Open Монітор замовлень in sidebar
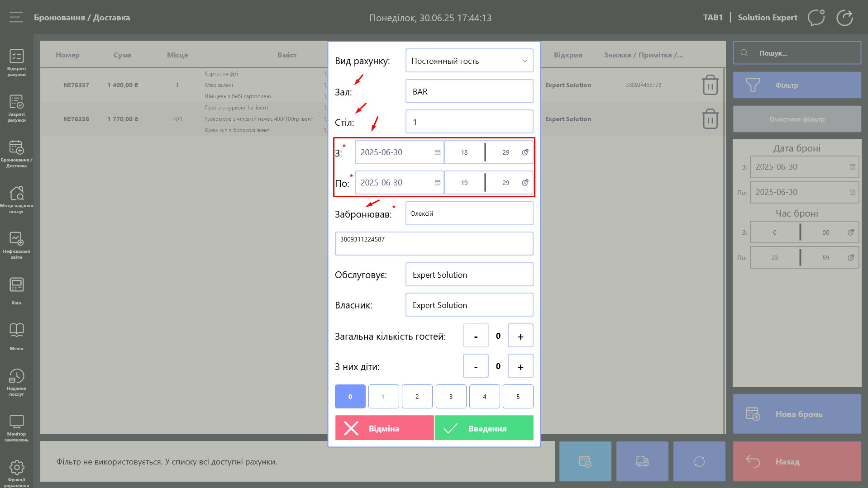This screenshot has height=488, width=868. [x=16, y=427]
